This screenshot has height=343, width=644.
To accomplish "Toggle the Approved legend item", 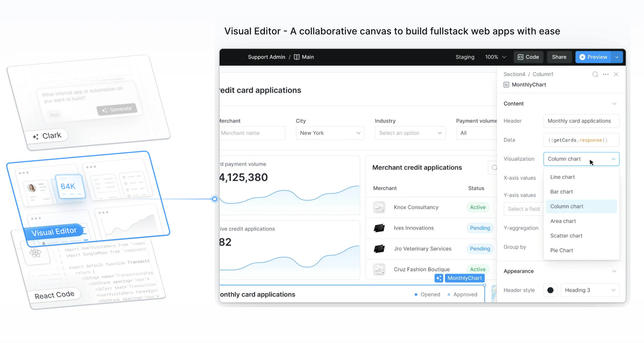I will click(x=462, y=294).
